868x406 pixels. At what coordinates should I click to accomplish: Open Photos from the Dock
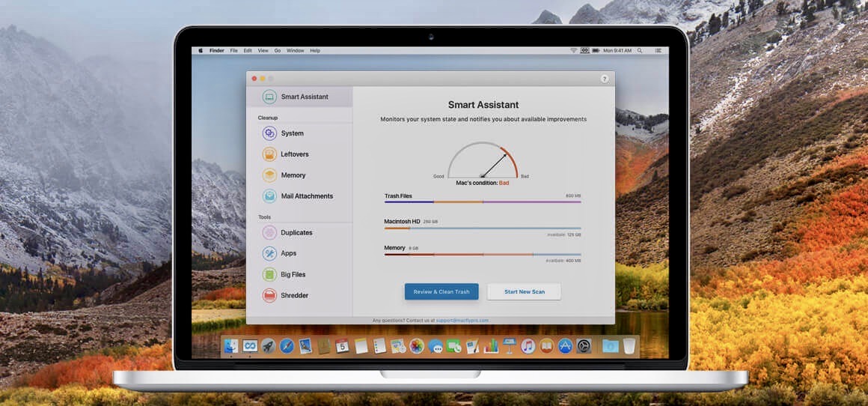[417, 346]
